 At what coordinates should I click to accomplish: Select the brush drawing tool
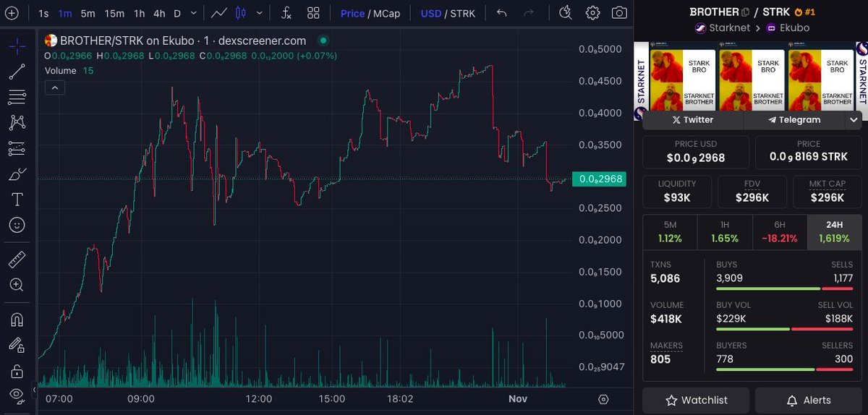17,174
